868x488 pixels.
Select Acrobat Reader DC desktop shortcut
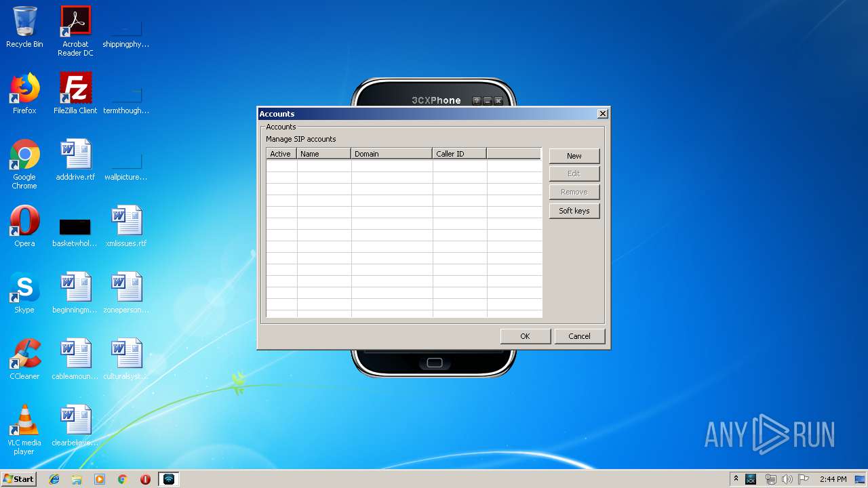pyautogui.click(x=75, y=31)
